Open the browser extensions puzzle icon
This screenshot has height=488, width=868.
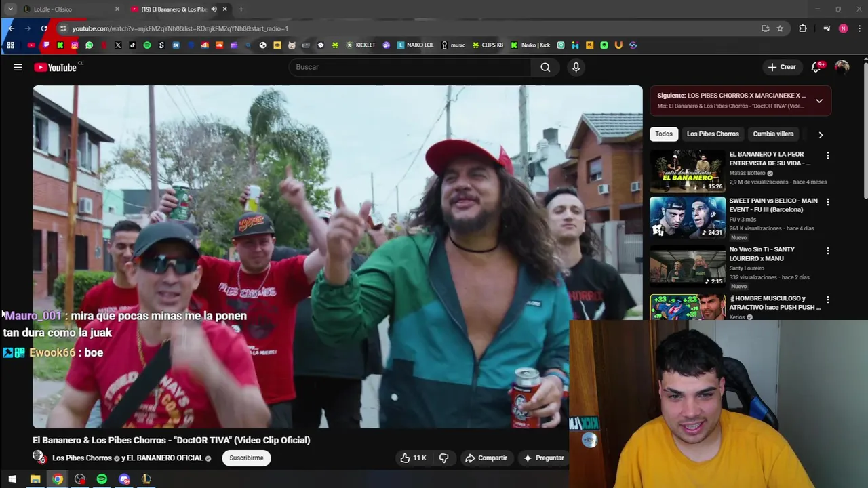803,28
